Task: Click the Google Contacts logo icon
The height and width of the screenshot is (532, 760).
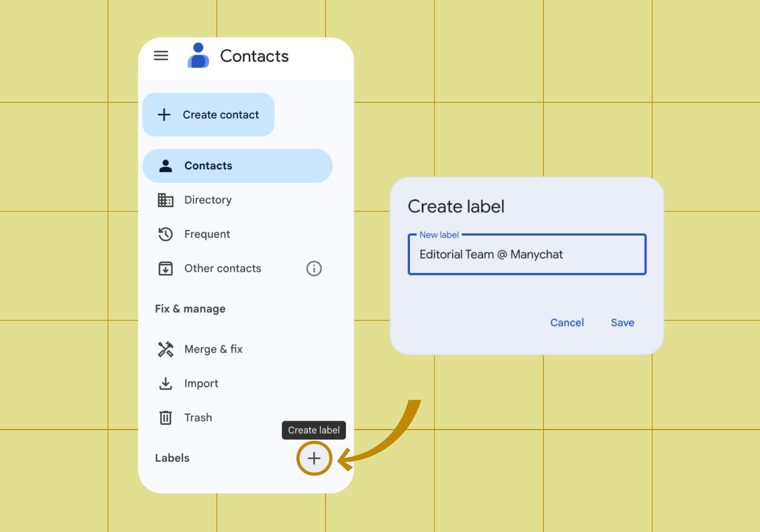Action: [198, 55]
